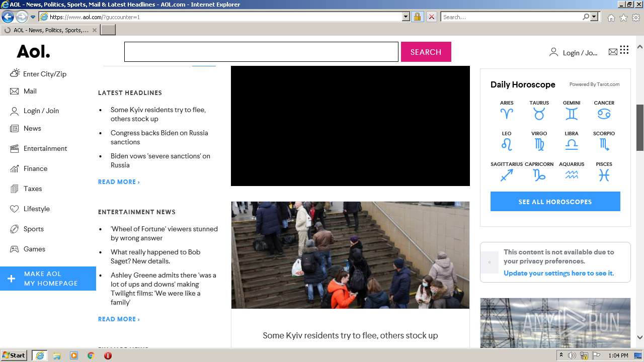Select the AOL browser tab
This screenshot has height=362, width=644.
[x=50, y=30]
